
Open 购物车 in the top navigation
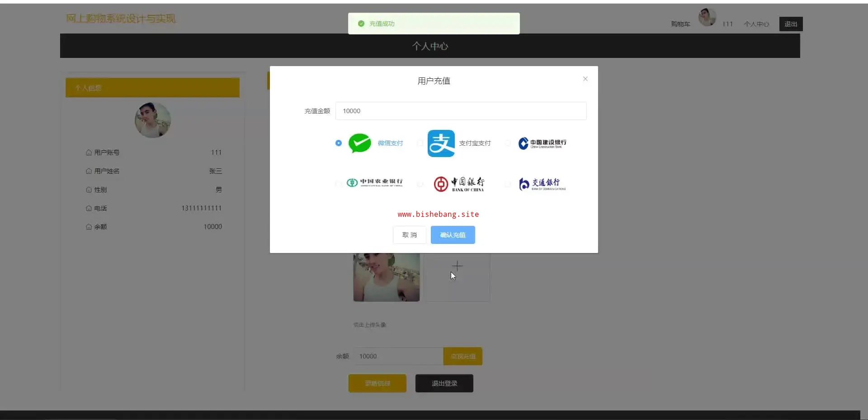point(680,24)
